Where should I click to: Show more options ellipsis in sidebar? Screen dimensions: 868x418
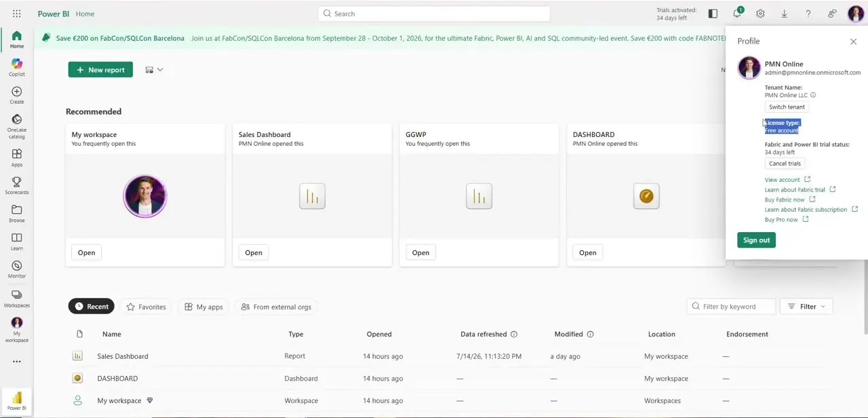[x=16, y=362]
